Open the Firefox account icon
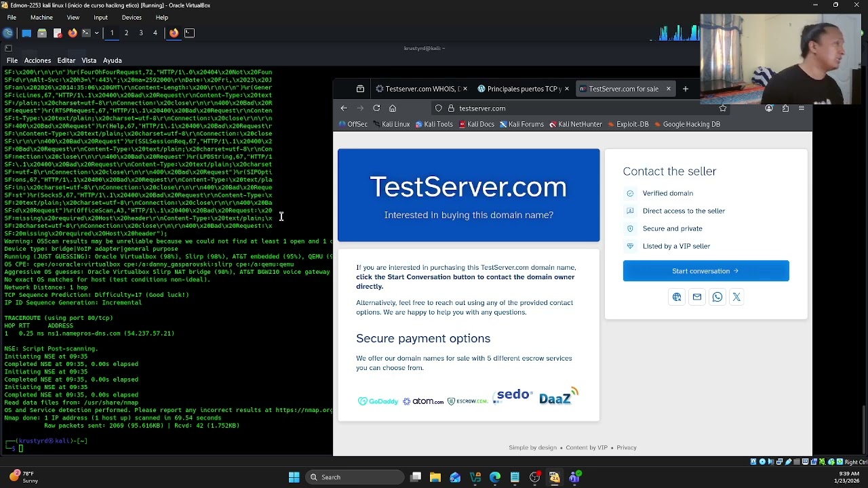 (769, 108)
